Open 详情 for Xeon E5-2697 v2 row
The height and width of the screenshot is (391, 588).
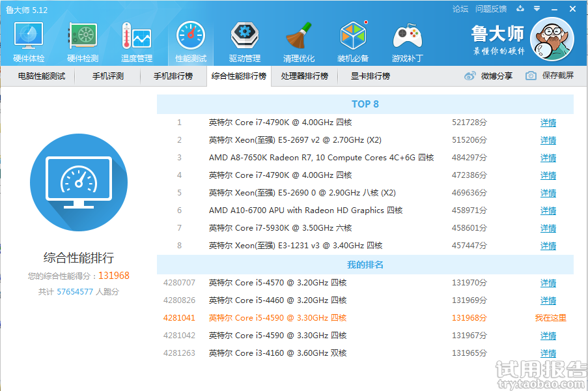click(548, 140)
